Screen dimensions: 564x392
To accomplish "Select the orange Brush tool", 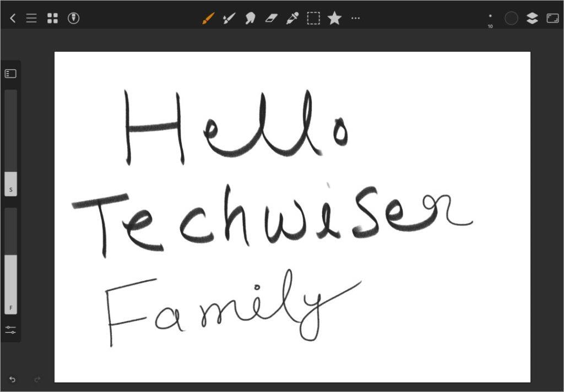I will point(208,18).
